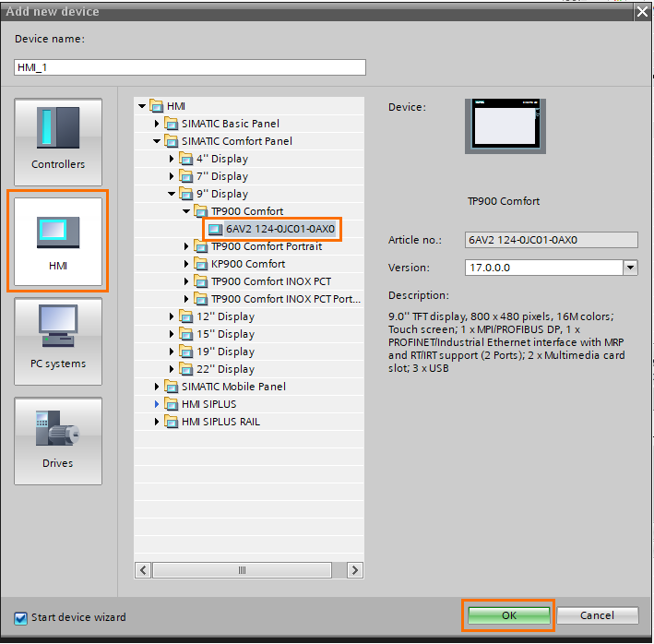654x644 pixels.
Task: Collapse the TP900 Comfort node
Action: pos(186,211)
